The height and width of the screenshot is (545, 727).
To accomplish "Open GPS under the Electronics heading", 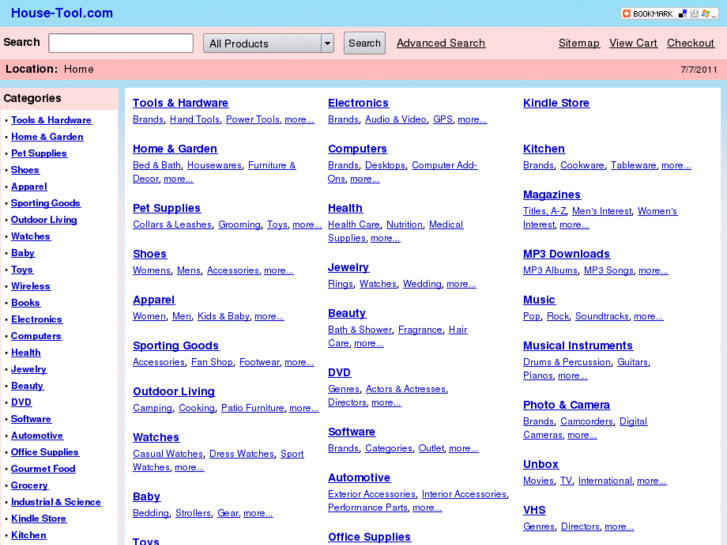I will (443, 120).
